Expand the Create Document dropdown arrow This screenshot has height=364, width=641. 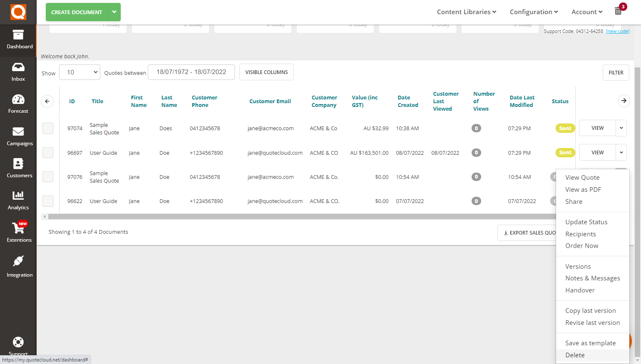[x=114, y=12]
